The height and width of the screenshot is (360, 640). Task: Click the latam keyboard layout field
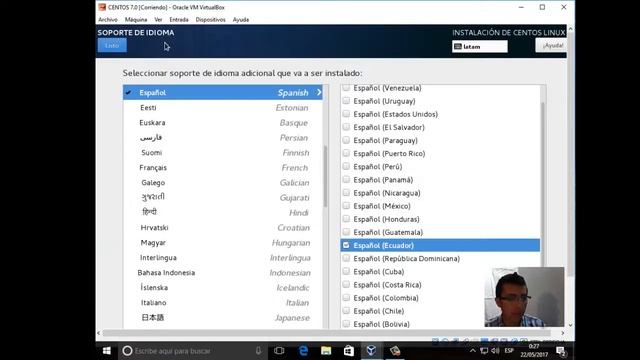click(x=480, y=47)
